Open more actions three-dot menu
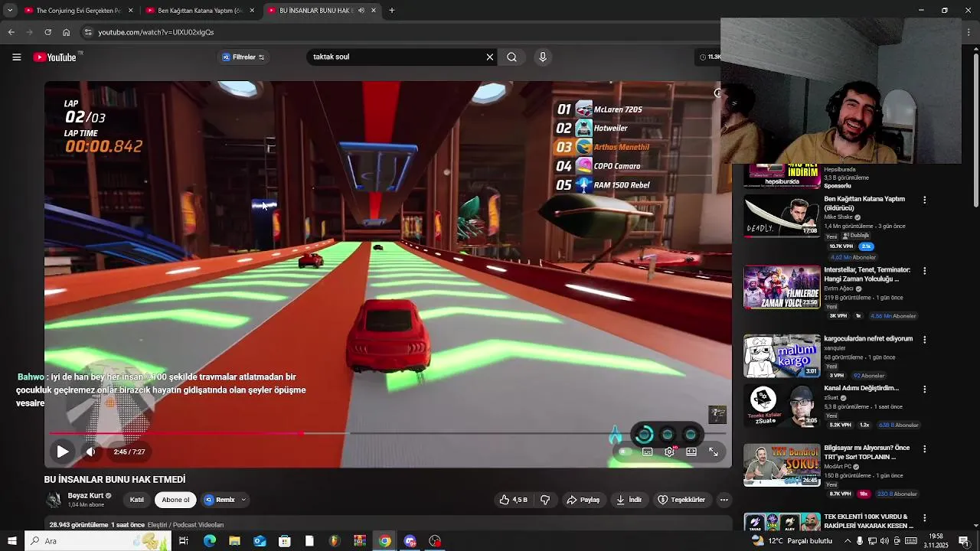Image resolution: width=980 pixels, height=551 pixels. [724, 500]
